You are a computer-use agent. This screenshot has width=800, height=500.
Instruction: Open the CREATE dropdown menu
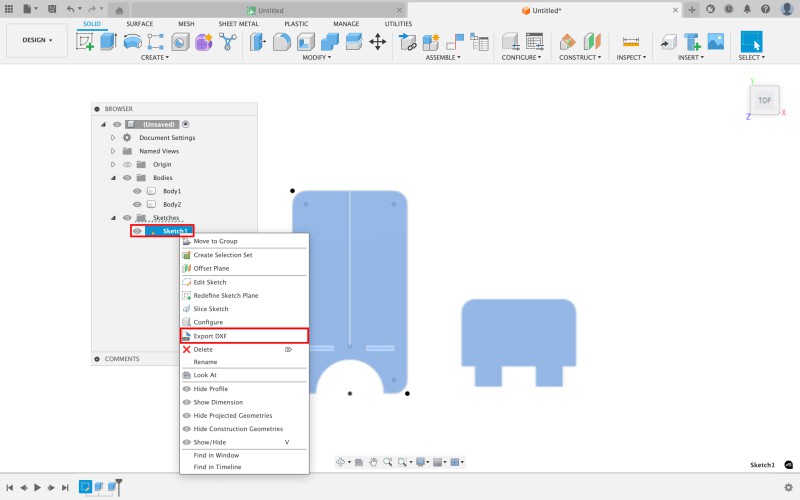[x=155, y=58]
